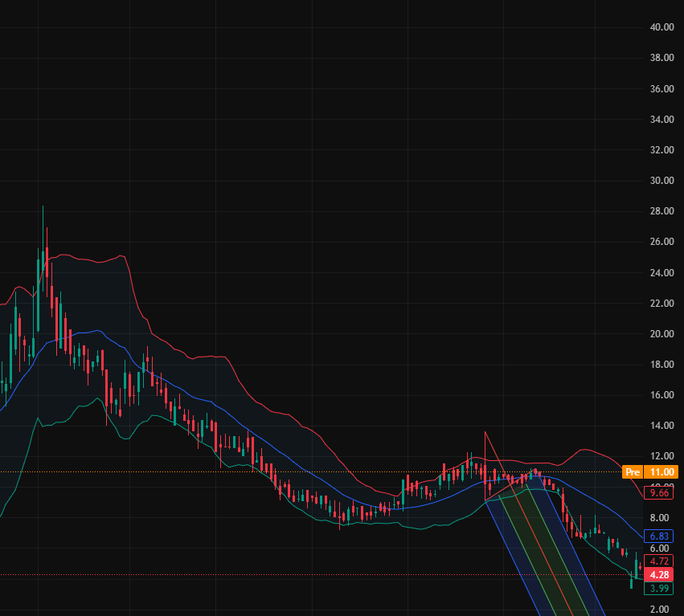Image resolution: width=684 pixels, height=616 pixels.
Task: Click the 16.00 price axis label
Action: (661, 395)
